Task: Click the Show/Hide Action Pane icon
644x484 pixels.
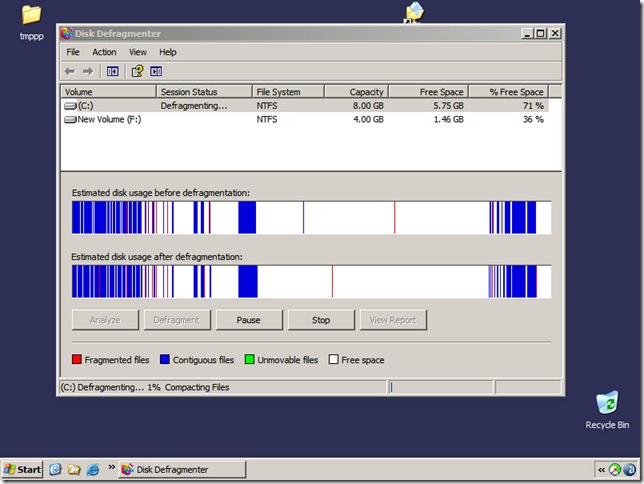Action: 156,71
